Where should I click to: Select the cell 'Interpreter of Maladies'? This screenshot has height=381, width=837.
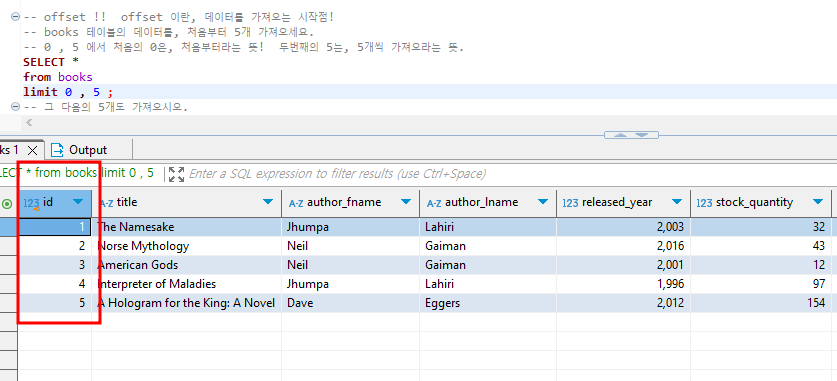186,284
